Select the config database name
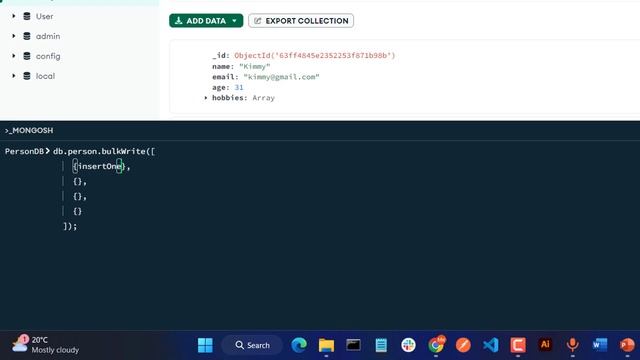Viewport: 640px width, 360px height. [48, 56]
